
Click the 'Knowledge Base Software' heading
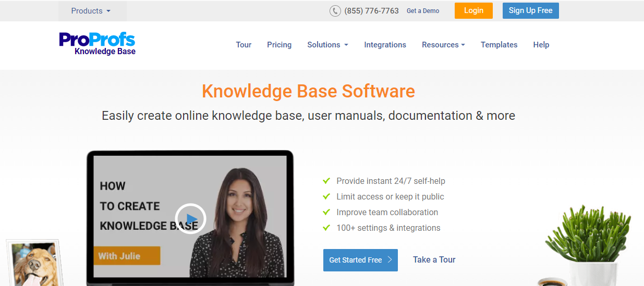pyautogui.click(x=308, y=91)
